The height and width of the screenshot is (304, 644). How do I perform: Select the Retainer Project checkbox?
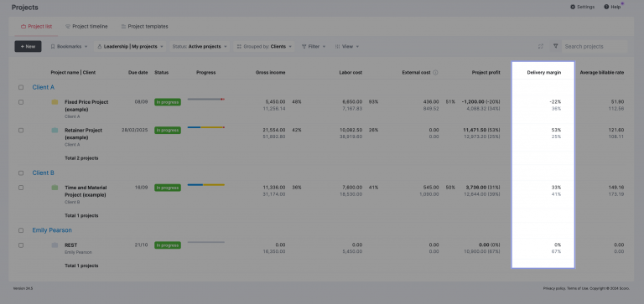click(21, 131)
